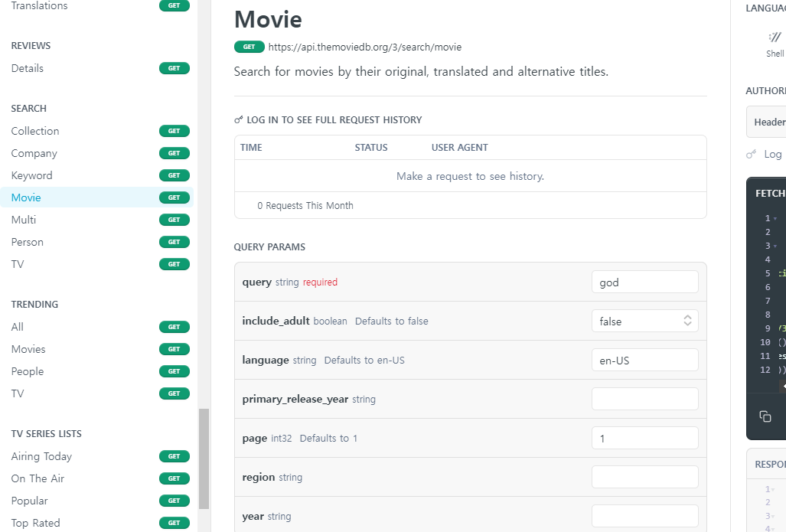Collapse code line 3 fold arrow
786x532 pixels.
tap(775, 246)
